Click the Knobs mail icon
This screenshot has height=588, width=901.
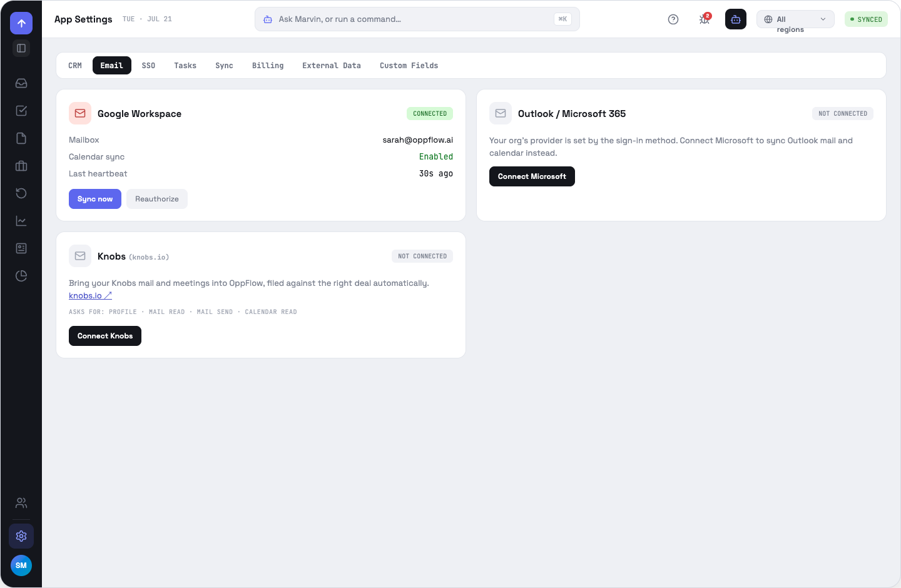pos(80,256)
